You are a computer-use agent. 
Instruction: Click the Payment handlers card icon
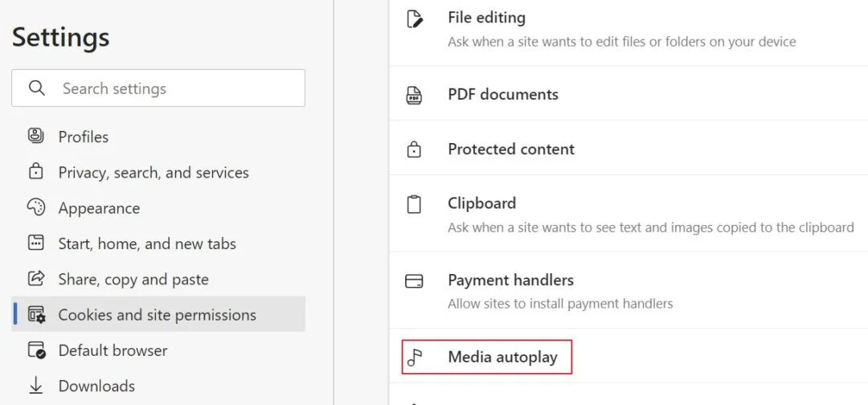414,281
